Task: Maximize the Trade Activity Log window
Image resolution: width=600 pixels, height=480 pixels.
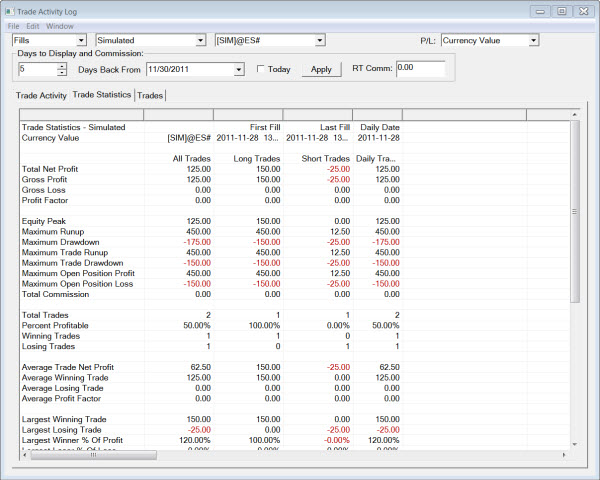Action: (x=560, y=10)
